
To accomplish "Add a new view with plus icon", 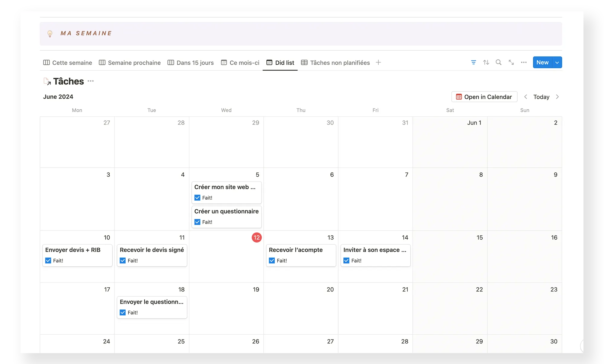I will coord(378,63).
